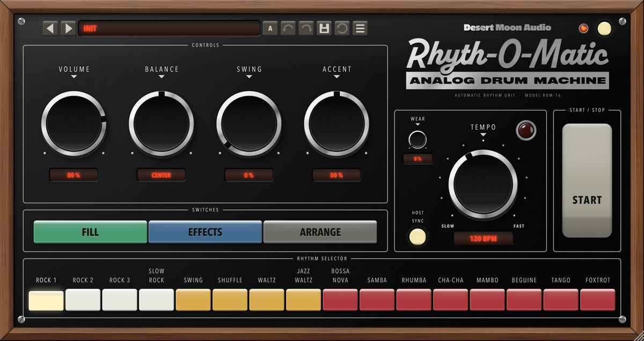This screenshot has height=341, width=644.
Task: Click the green FILL switch
Action: pos(90,232)
